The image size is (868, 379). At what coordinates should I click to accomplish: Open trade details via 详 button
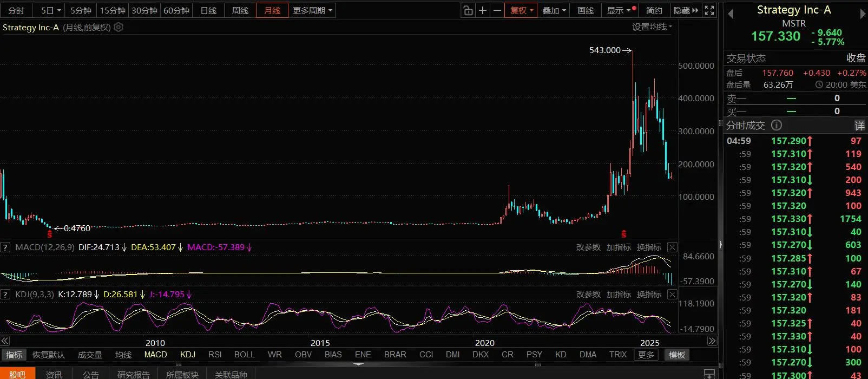(859, 126)
